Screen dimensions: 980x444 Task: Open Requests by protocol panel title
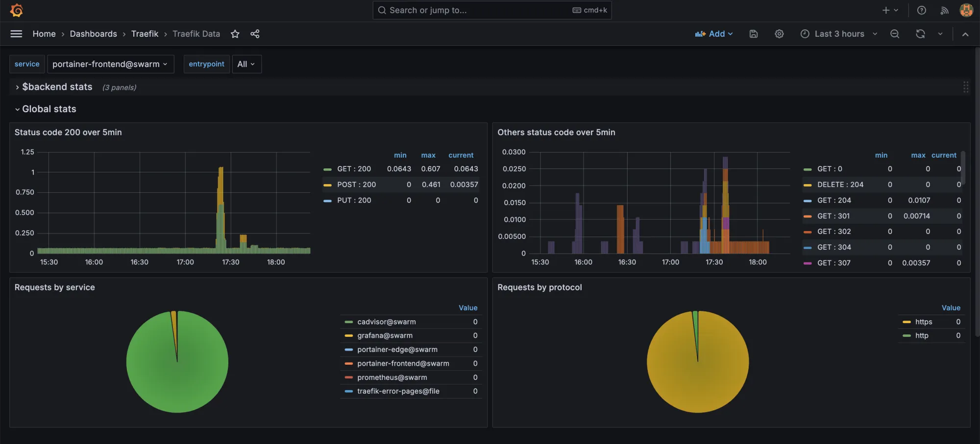[539, 287]
